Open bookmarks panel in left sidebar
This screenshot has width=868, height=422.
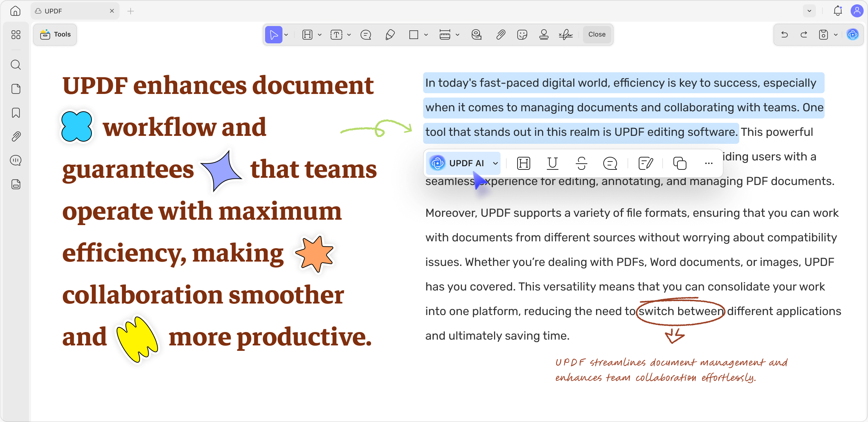(x=16, y=113)
